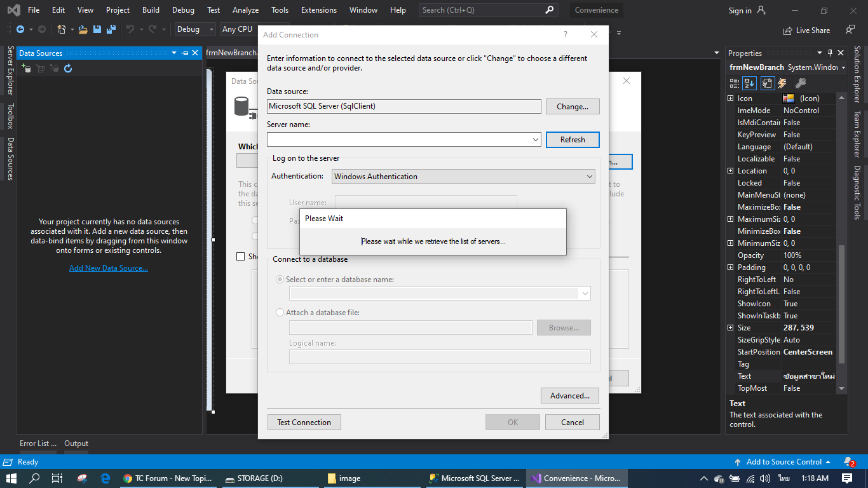Tick the checkbox in the Data Source wizard behind
Image resolution: width=868 pixels, height=488 pixels.
click(x=240, y=257)
